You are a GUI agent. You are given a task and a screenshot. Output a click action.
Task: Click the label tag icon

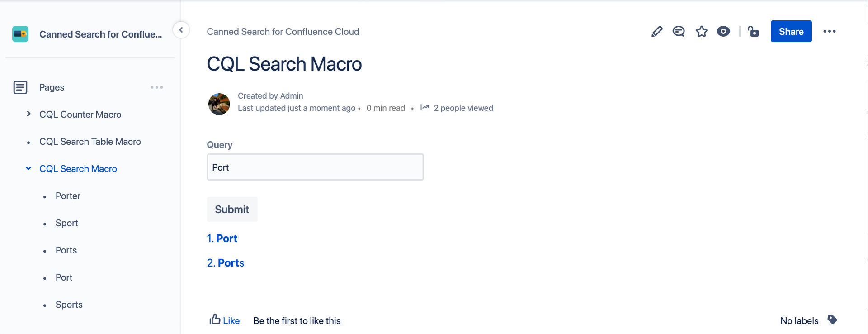pyautogui.click(x=832, y=320)
